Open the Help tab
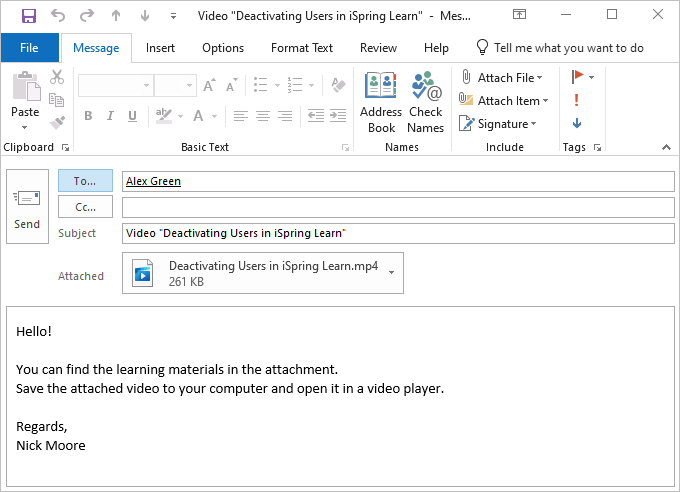The height and width of the screenshot is (492, 680). (436, 48)
